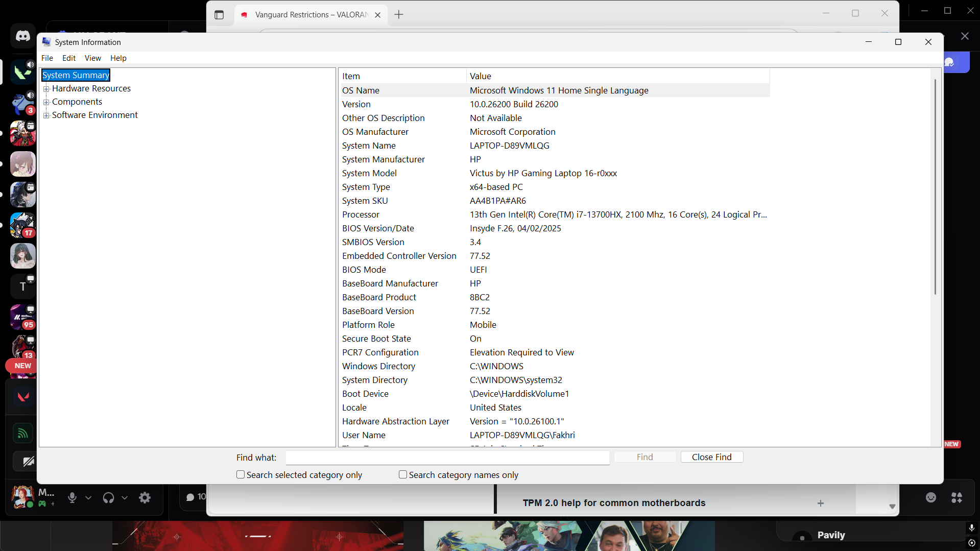Screen dimensions: 980x551
Task: Click the System Information window title icon
Action: 46,42
